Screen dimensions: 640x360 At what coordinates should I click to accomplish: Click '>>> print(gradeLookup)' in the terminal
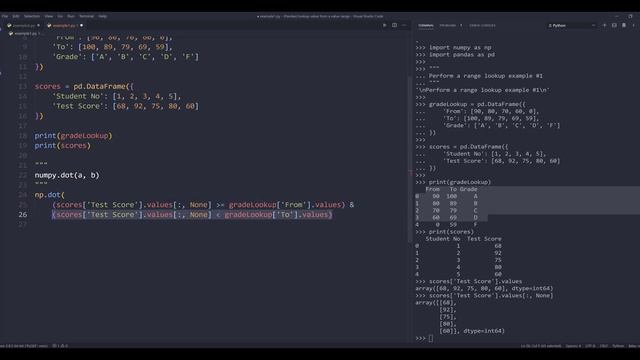click(x=453, y=182)
